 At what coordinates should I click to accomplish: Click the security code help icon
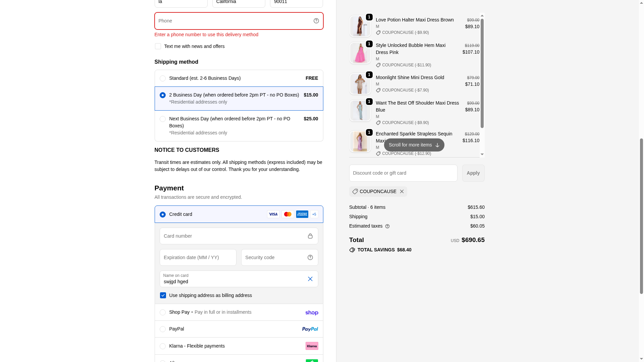310,257
